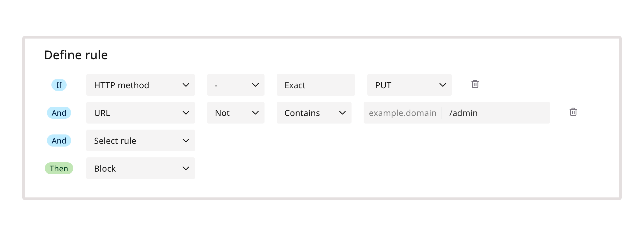This screenshot has width=644, height=247.
Task: Click the And badge beside URL
Action: coord(59,113)
